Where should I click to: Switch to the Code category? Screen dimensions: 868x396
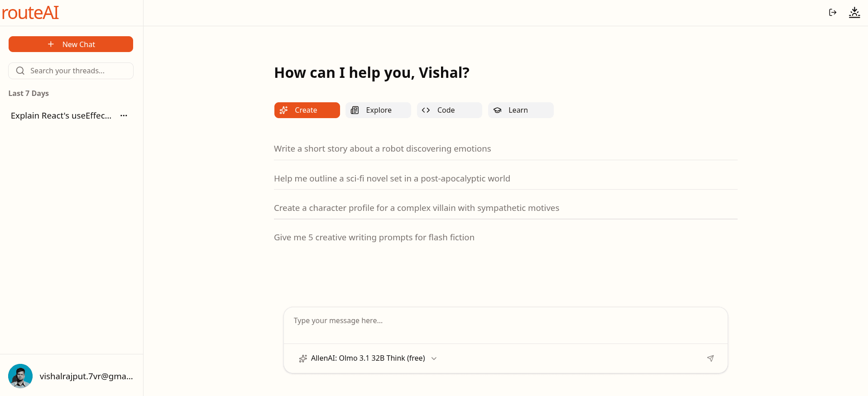click(x=449, y=110)
